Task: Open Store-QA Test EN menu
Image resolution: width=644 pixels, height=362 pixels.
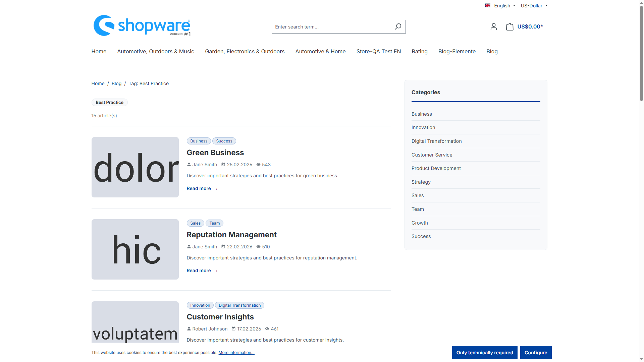Action: (x=378, y=51)
